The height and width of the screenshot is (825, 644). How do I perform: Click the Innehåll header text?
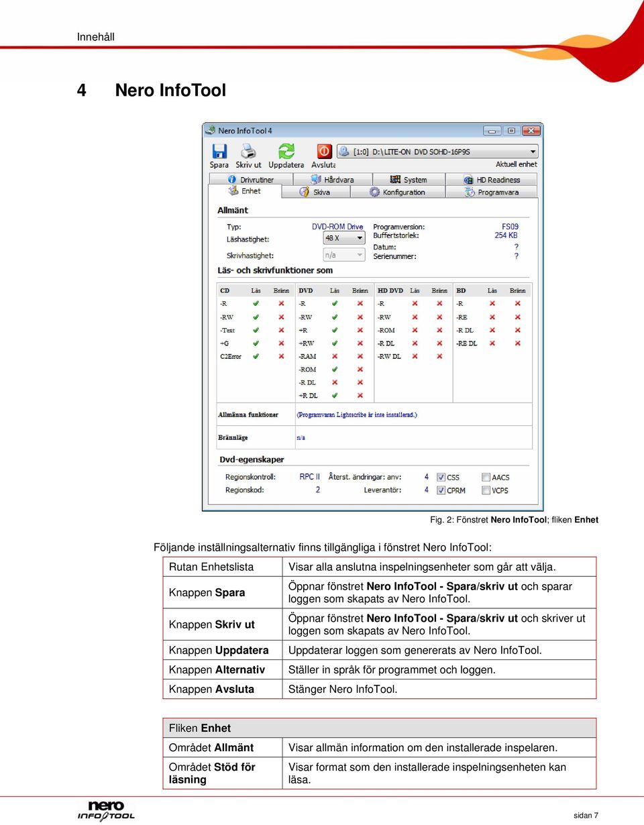click(x=96, y=37)
